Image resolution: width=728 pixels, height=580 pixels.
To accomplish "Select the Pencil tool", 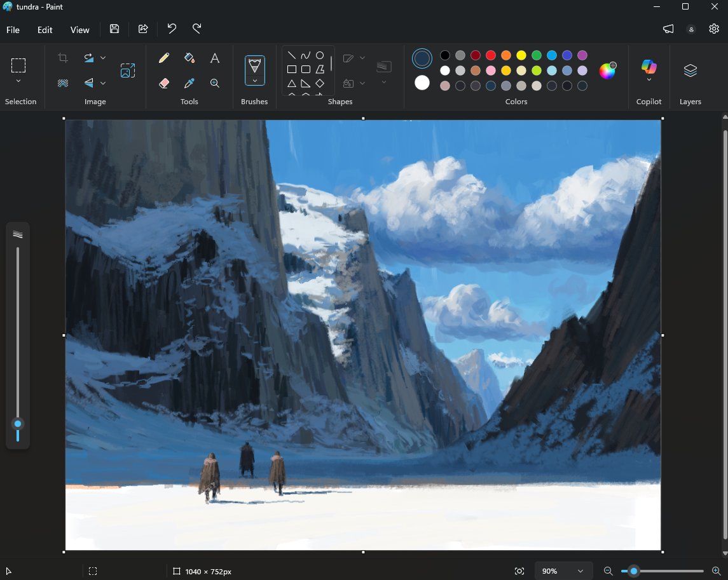I will [164, 58].
